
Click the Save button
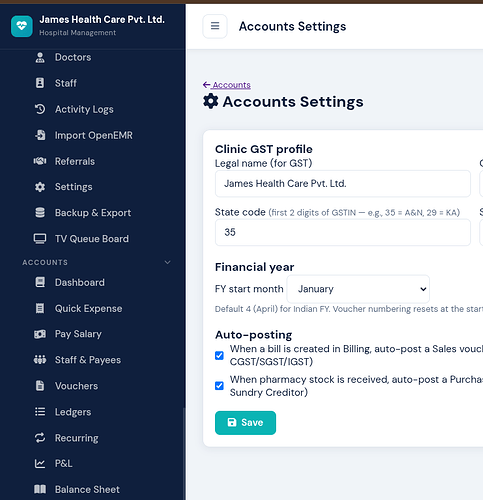point(245,423)
